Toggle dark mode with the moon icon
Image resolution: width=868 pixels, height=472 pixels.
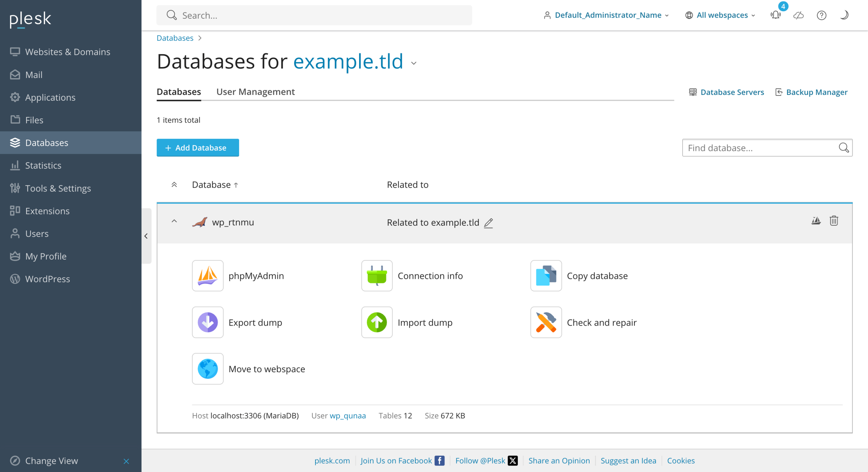click(844, 15)
